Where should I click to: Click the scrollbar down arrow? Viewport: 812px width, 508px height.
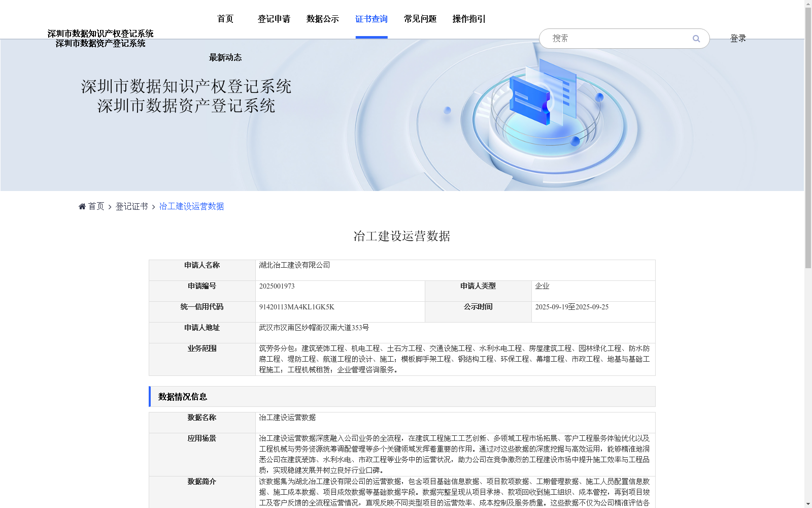click(808, 504)
